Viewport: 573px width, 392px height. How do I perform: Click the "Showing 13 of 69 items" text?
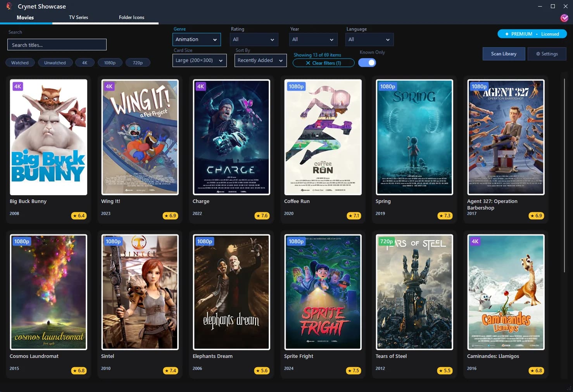[317, 55]
